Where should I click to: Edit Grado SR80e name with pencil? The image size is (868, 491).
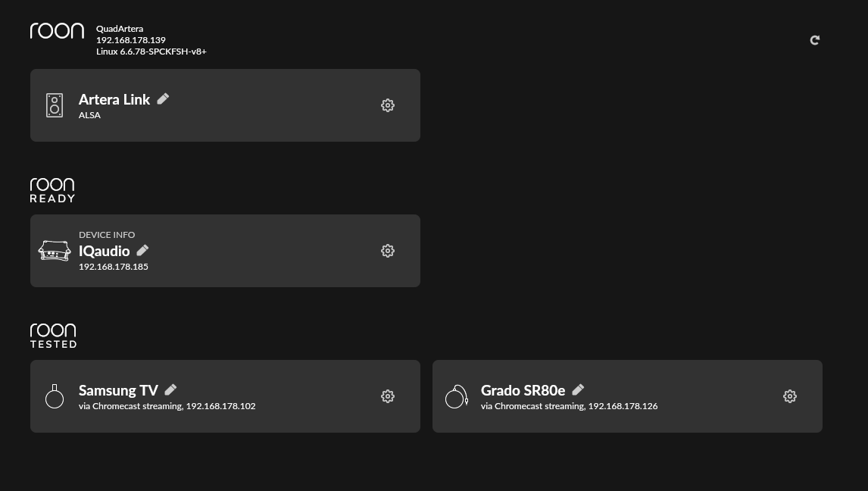click(x=578, y=389)
